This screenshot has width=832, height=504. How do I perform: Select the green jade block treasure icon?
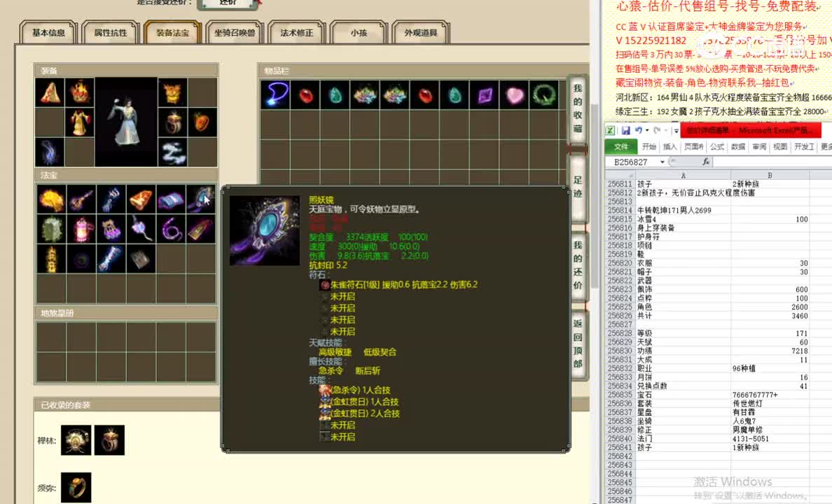pyautogui.click(x=51, y=229)
